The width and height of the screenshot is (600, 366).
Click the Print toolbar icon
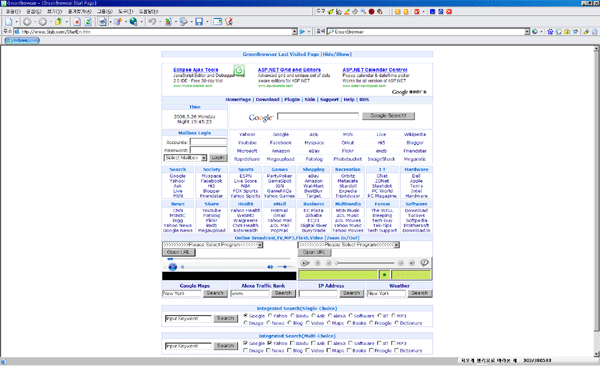103,22
